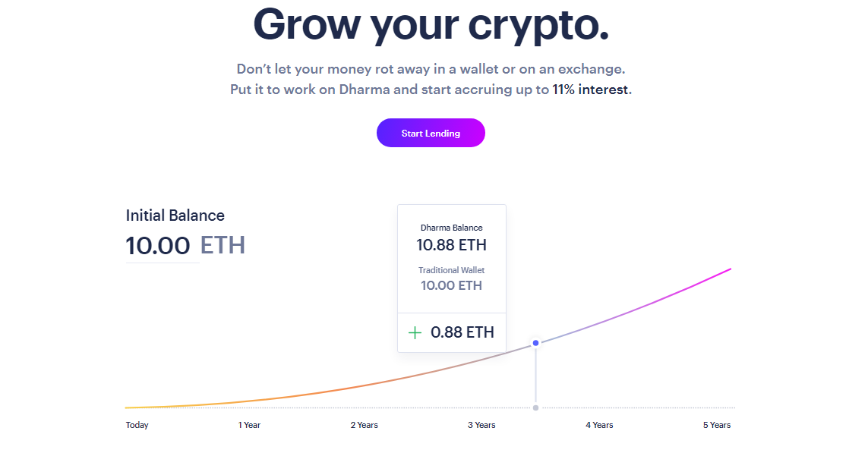Click the Traditional Wallet 10.00 ETH value
The image size is (868, 453).
tap(451, 285)
